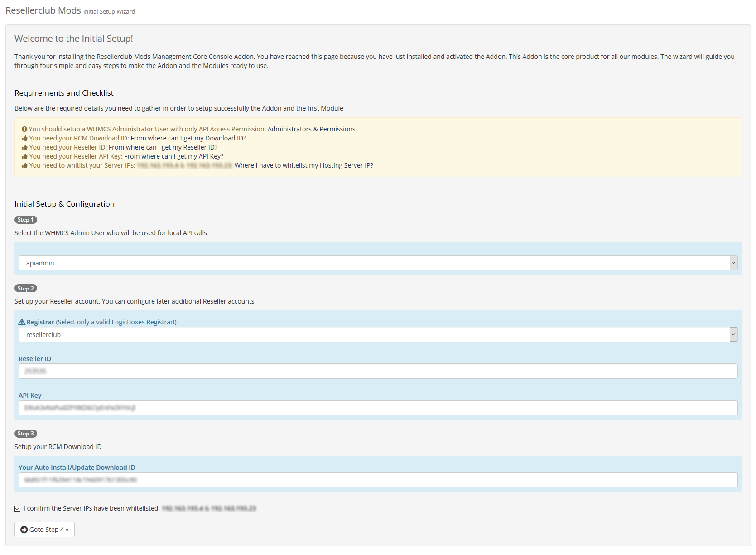This screenshot has height=555, width=756.
Task: Click the Step 2 badge
Action: pyautogui.click(x=26, y=289)
